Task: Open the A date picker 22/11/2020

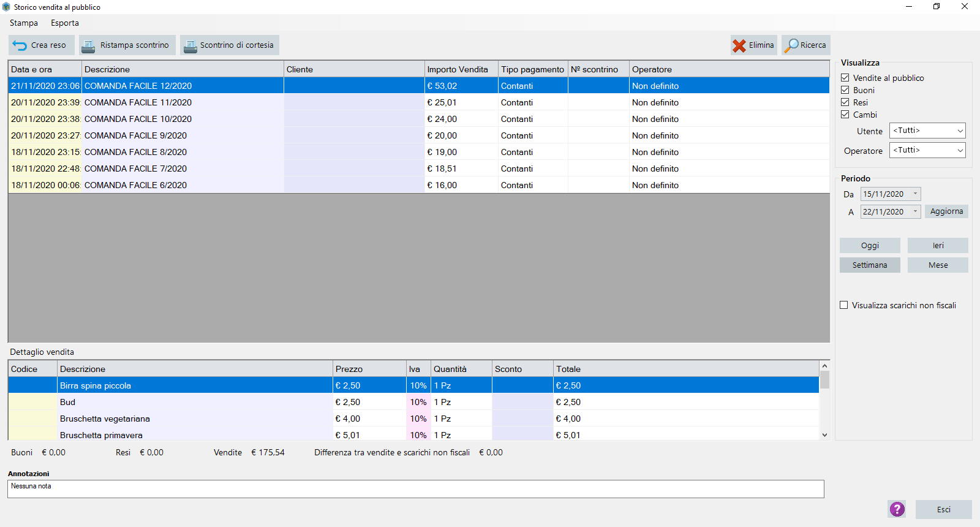Action: [891, 212]
